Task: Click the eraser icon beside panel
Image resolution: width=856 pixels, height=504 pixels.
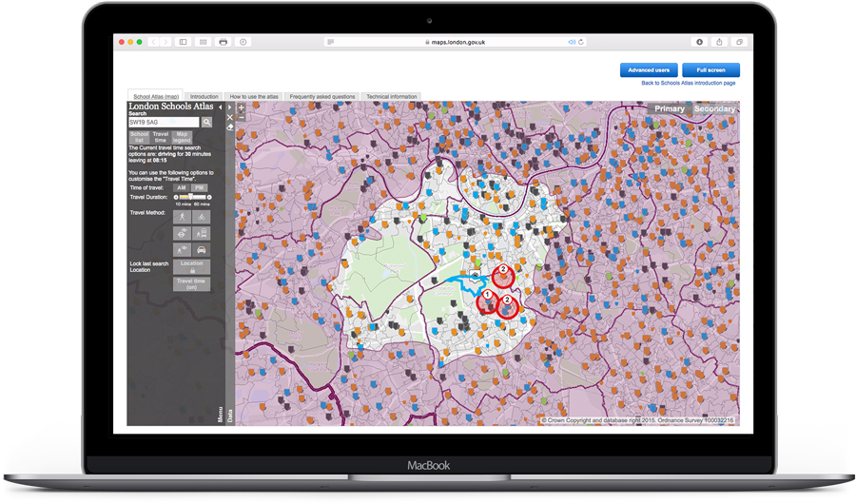Action: click(230, 126)
